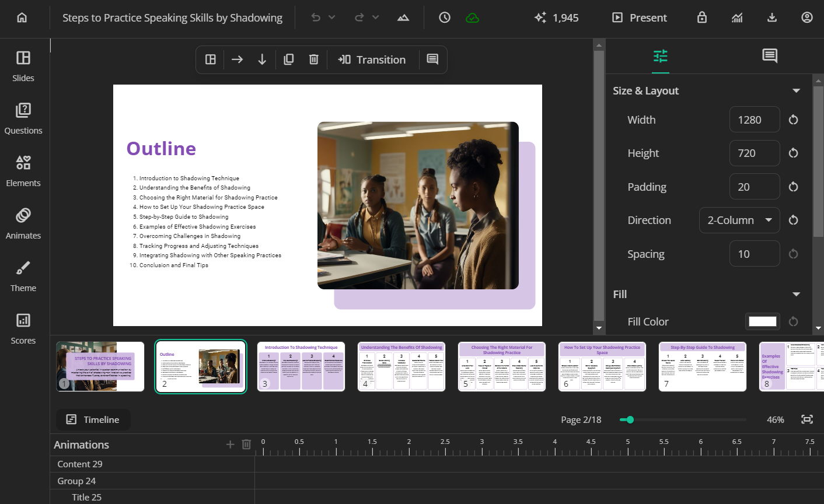The height and width of the screenshot is (504, 824).
Task: Add a new animation with plus icon
Action: click(230, 444)
